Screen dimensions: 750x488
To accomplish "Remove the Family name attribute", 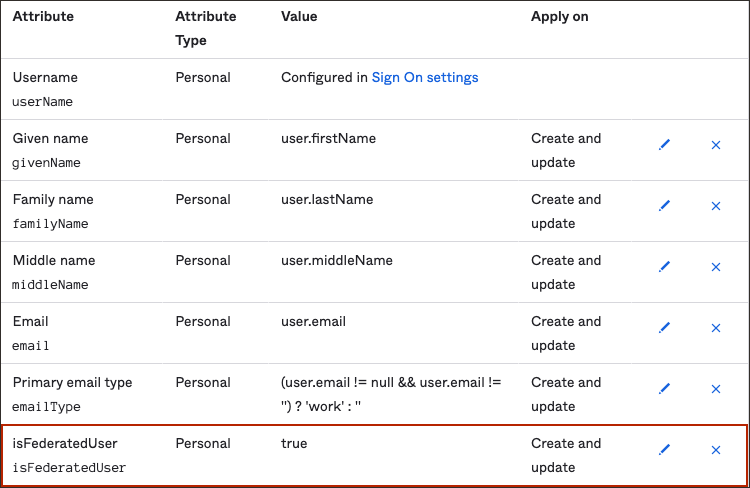I will (x=716, y=206).
